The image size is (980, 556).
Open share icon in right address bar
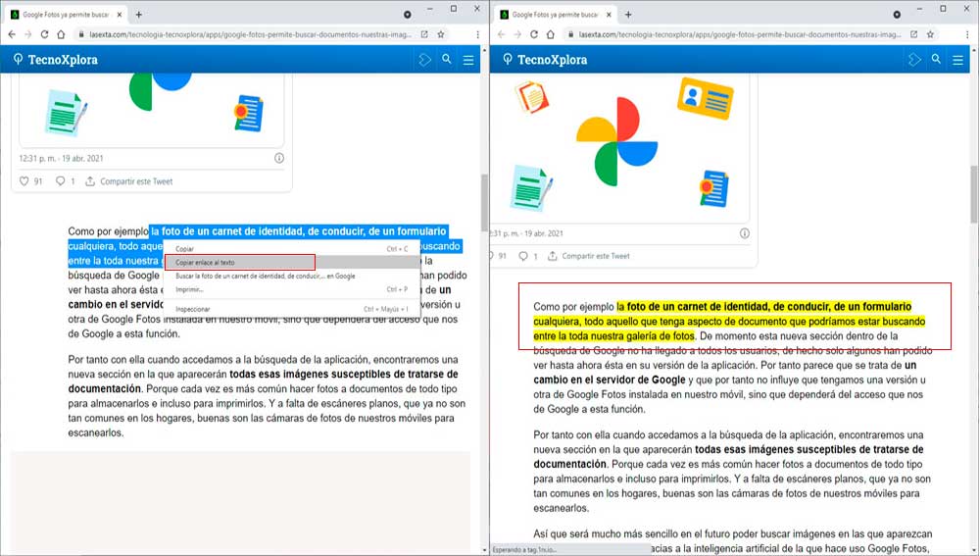(913, 34)
